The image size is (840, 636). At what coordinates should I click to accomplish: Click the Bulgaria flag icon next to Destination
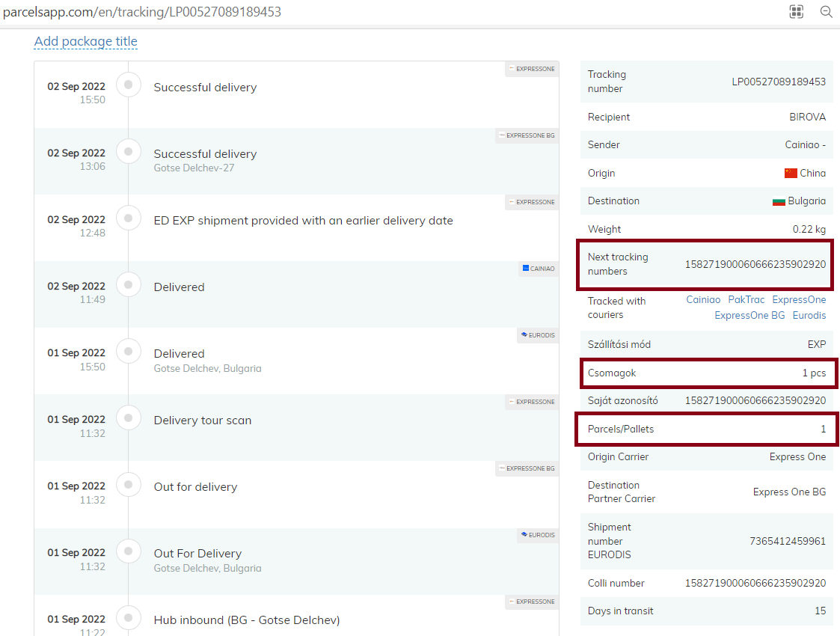coord(779,201)
